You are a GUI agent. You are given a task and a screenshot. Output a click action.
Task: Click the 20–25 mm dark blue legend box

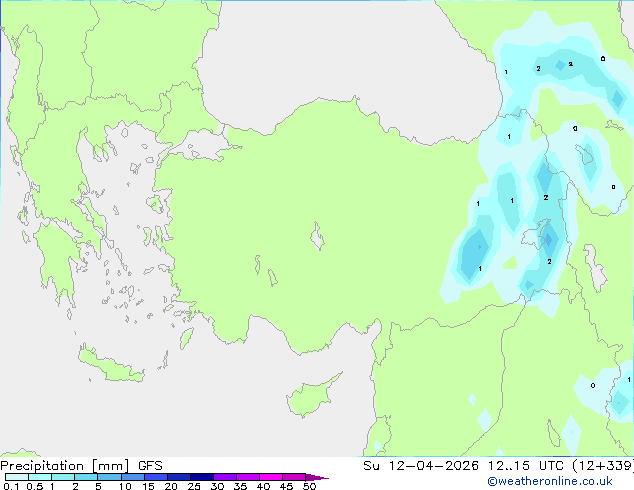click(x=178, y=477)
